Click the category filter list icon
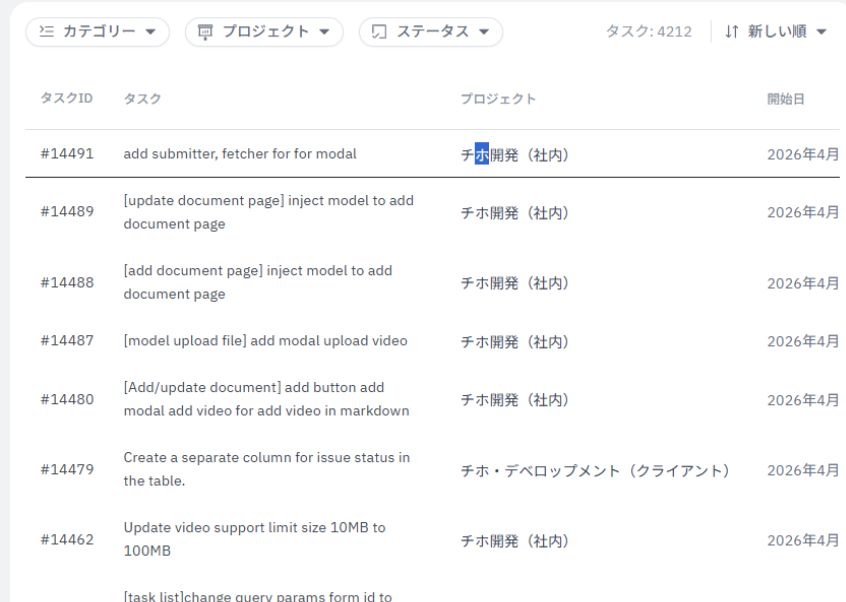The height and width of the screenshot is (602, 846). point(46,32)
